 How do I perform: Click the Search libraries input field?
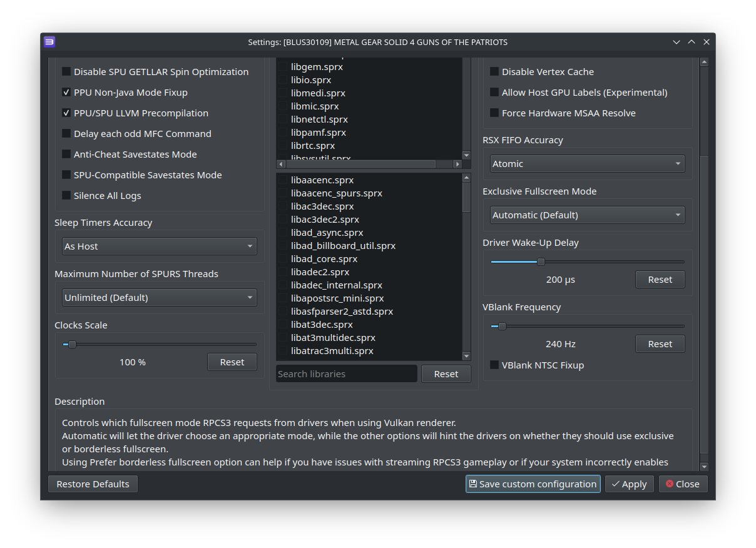[x=347, y=374]
